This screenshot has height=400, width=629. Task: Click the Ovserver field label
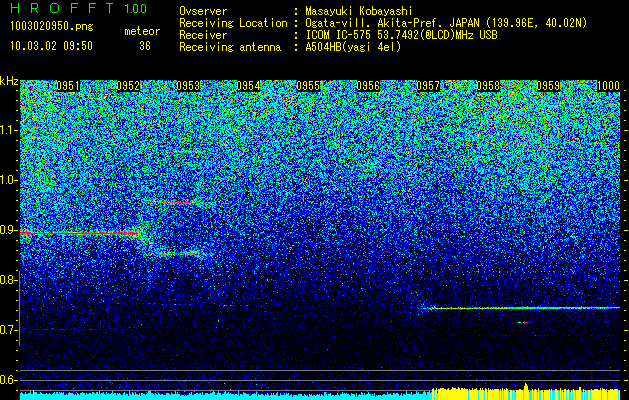203,12
